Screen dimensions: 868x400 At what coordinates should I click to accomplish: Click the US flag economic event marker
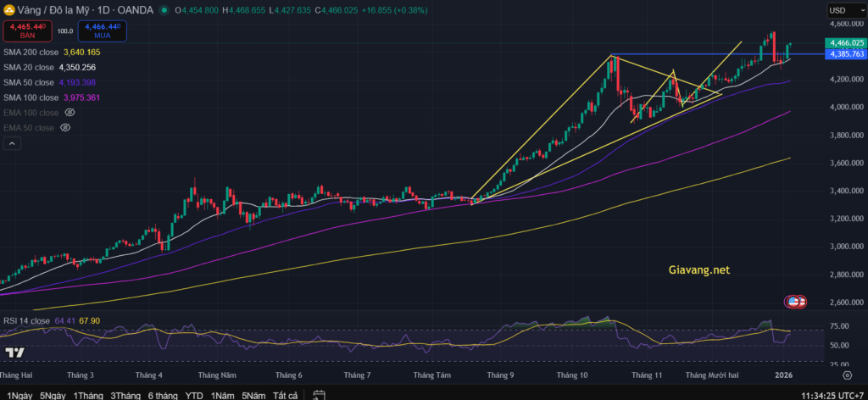coord(794,301)
